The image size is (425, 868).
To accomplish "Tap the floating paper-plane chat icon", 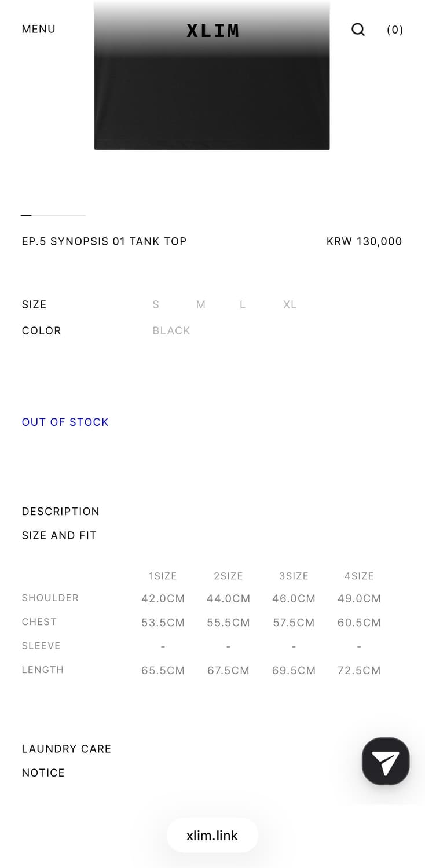I will 386,762.
